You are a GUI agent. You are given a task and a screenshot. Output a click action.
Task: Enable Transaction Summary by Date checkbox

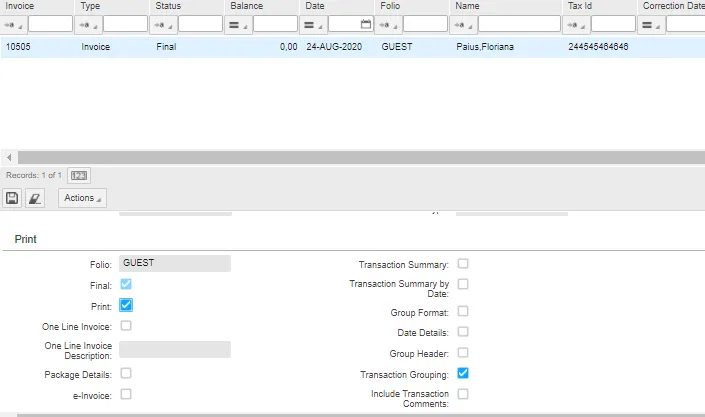(x=463, y=284)
